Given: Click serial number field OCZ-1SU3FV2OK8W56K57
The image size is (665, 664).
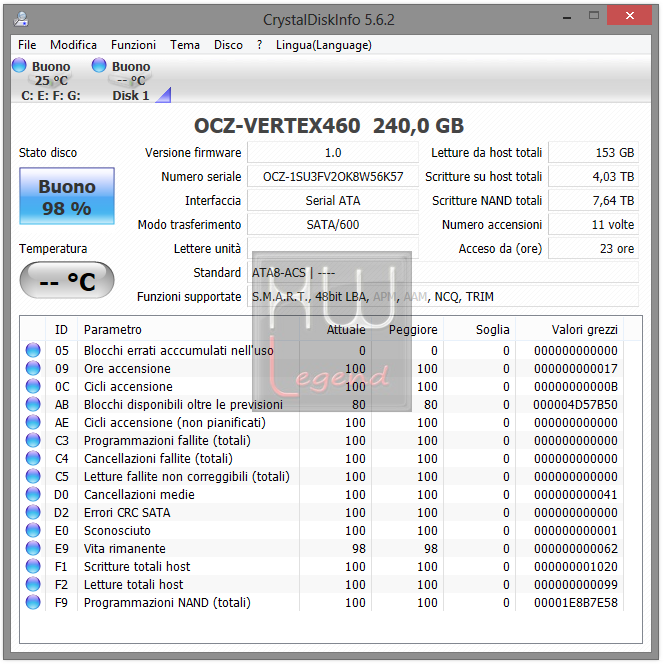Looking at the screenshot, I should click(333, 176).
